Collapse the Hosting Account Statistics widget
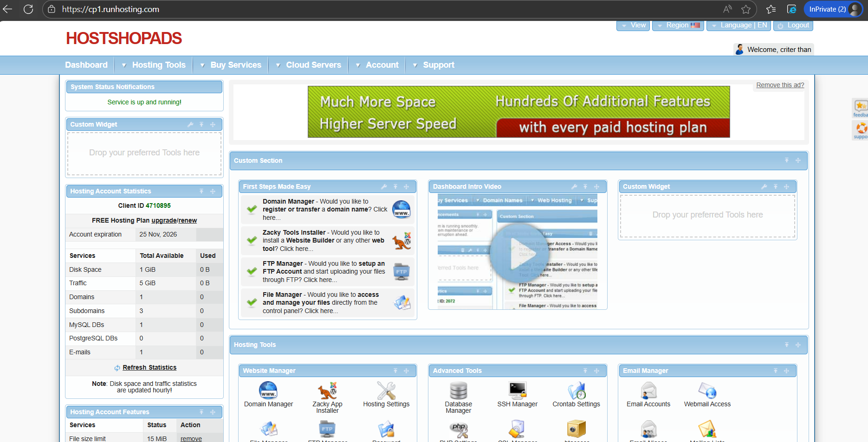The height and width of the screenshot is (442, 868). tap(201, 191)
